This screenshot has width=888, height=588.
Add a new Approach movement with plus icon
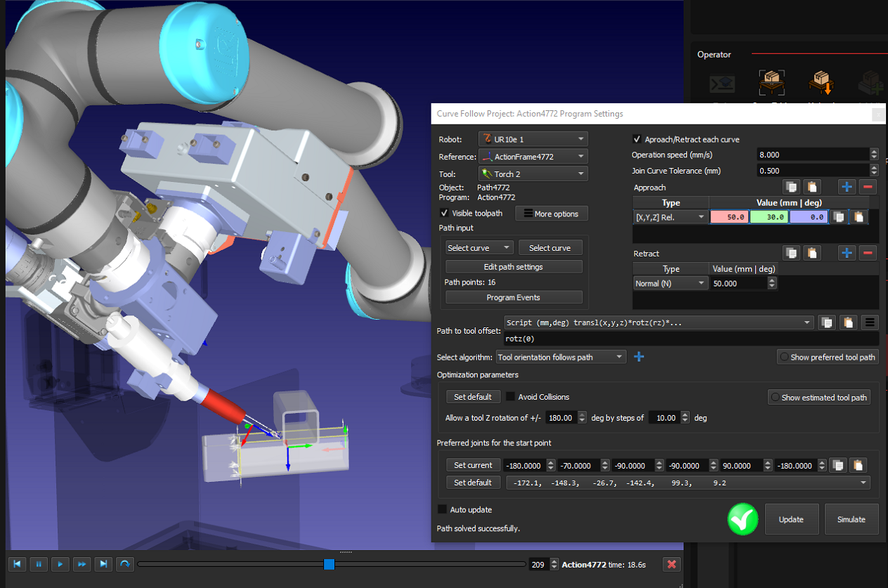[x=847, y=187]
